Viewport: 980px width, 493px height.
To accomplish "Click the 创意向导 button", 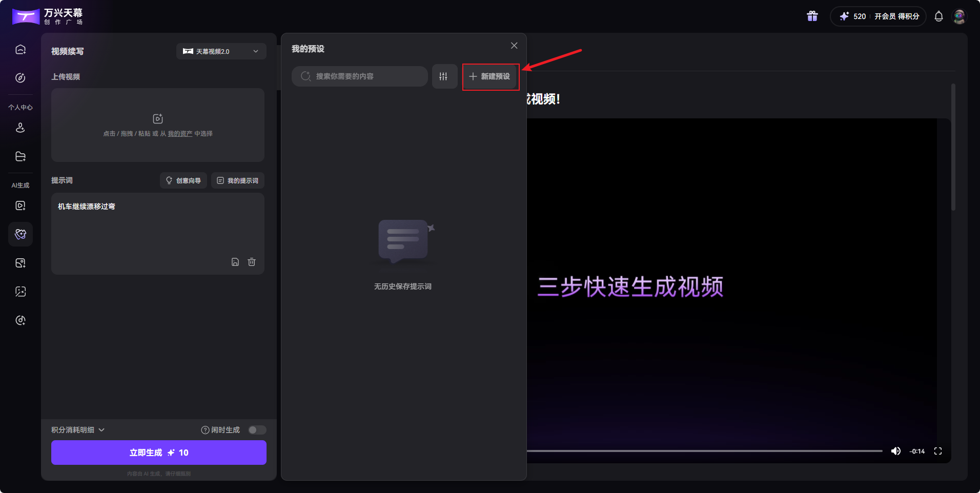I will click(183, 180).
